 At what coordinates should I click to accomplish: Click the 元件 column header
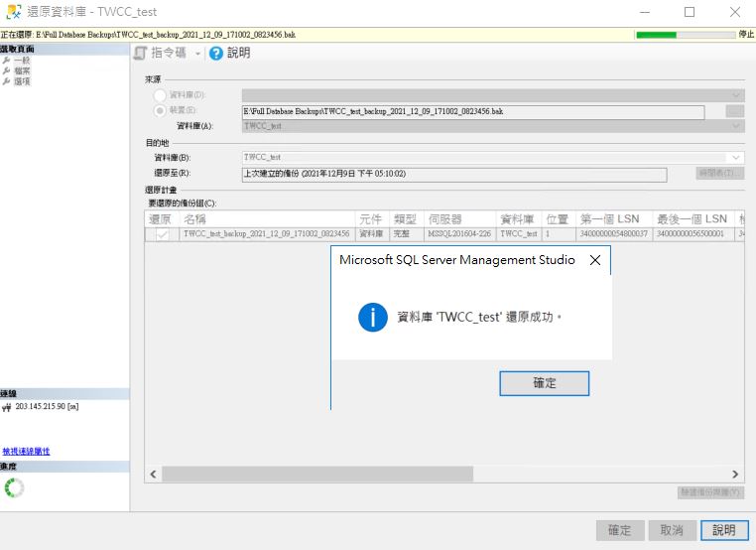pos(372,219)
